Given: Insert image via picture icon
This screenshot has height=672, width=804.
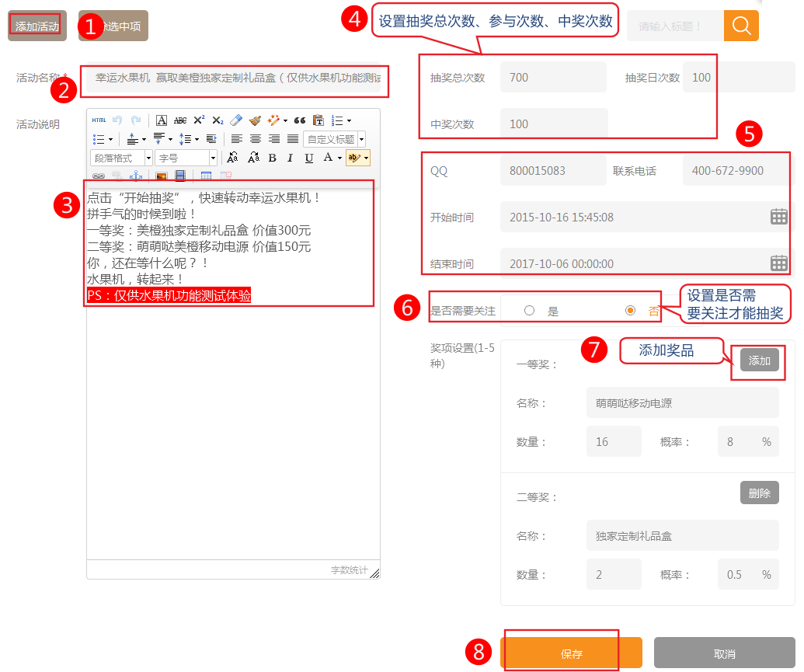Looking at the screenshot, I should coord(162,176).
